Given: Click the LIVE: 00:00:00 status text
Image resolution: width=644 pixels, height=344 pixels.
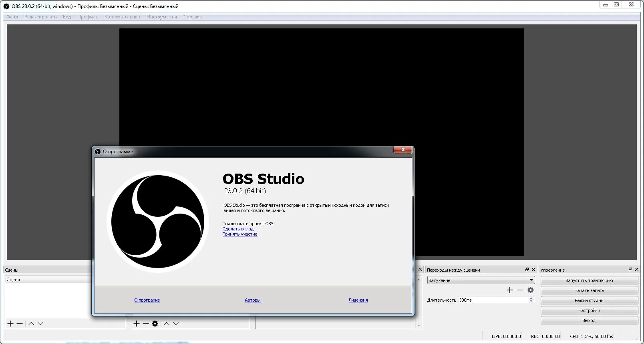Looking at the screenshot, I should coord(506,336).
